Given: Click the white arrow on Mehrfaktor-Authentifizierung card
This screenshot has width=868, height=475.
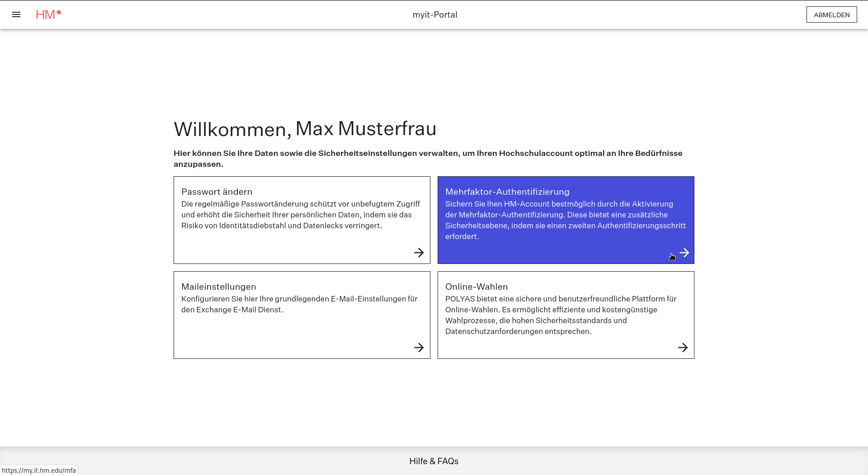Looking at the screenshot, I should point(684,253).
